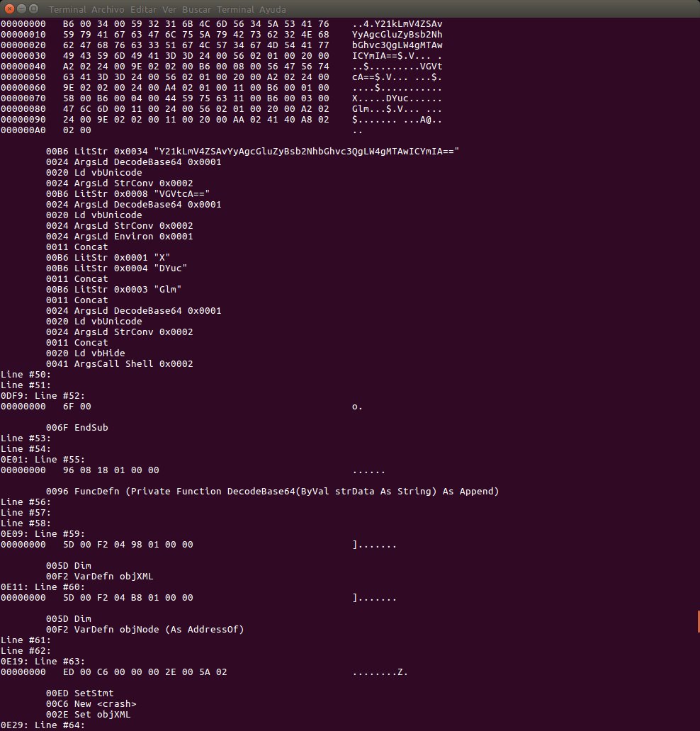Click the "Line #61:" marker
The image size is (700, 731).
(x=26, y=640)
